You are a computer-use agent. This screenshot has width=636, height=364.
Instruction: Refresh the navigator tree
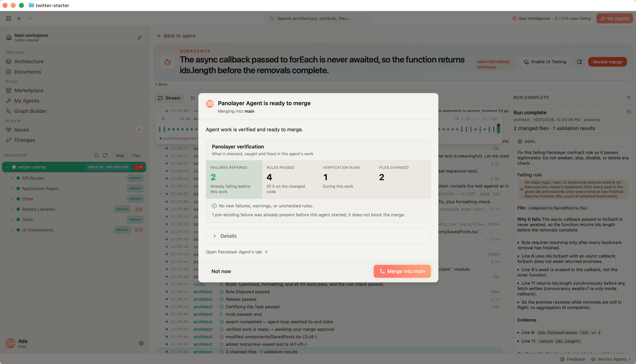tap(105, 156)
